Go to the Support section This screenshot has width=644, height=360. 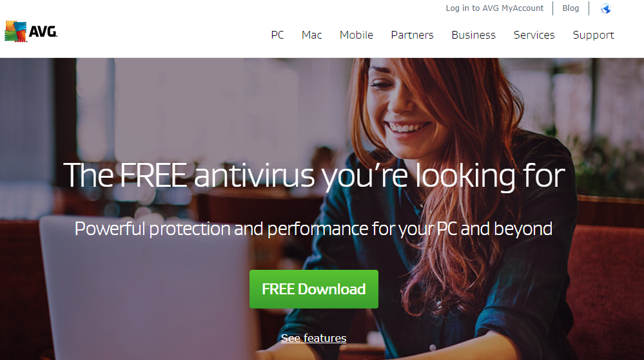(594, 35)
